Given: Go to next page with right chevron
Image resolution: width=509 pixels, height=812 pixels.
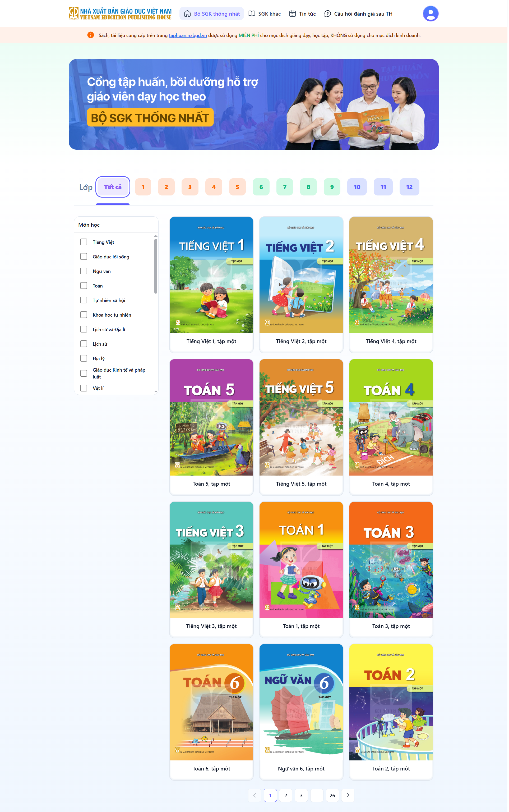Looking at the screenshot, I should pos(348,795).
